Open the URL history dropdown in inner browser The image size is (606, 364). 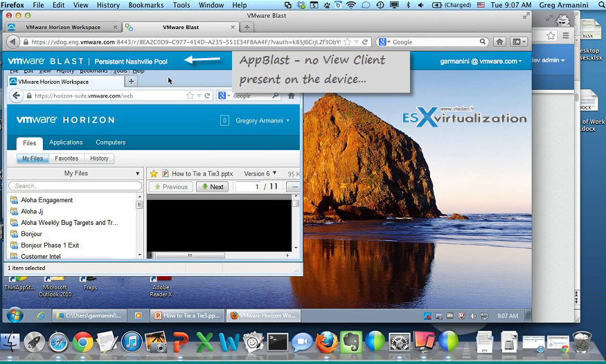(x=199, y=95)
